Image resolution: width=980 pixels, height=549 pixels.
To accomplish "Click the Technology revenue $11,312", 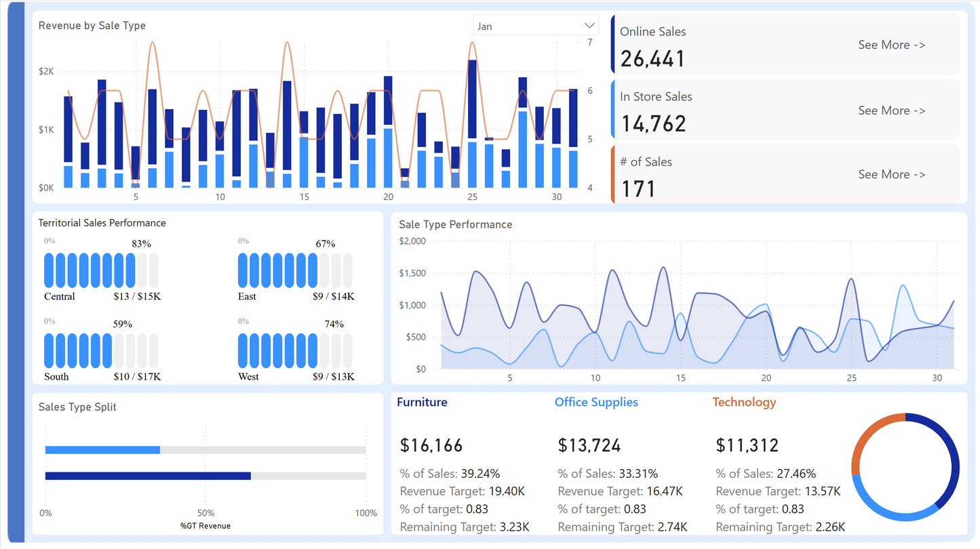I will (x=747, y=445).
